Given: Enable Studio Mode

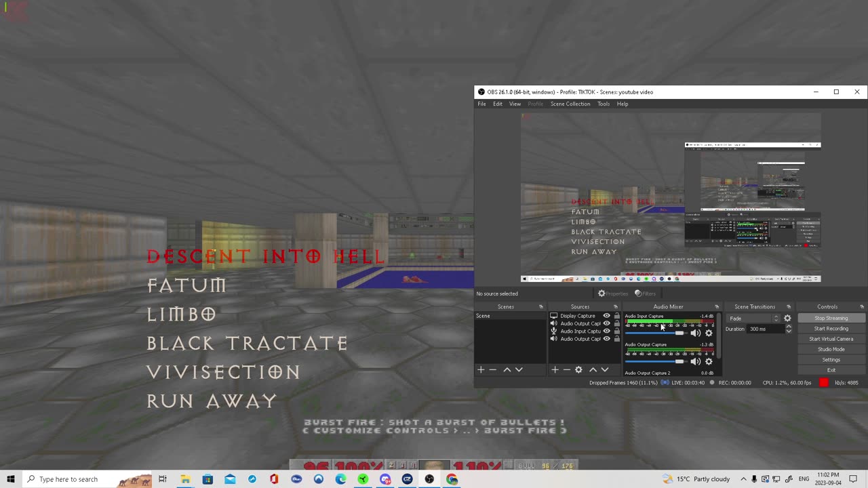Looking at the screenshot, I should pyautogui.click(x=831, y=349).
